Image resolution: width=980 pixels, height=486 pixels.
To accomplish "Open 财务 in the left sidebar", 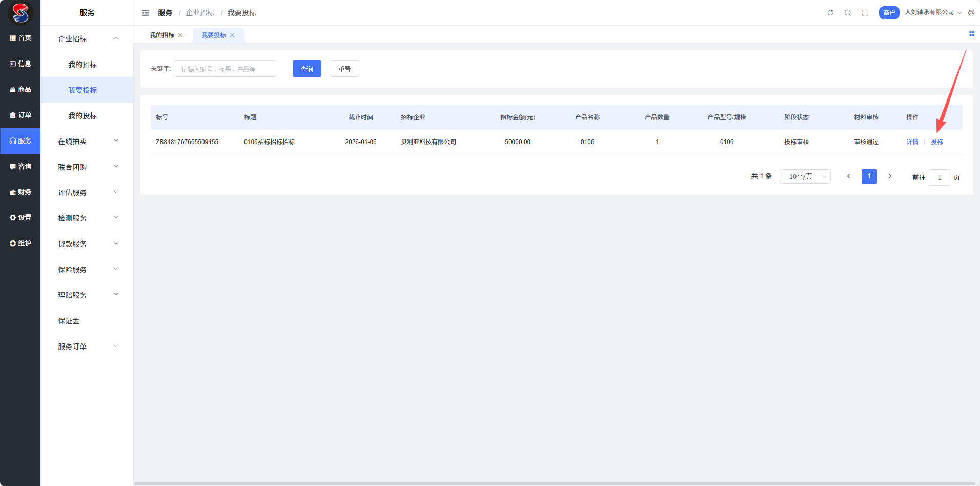I will [x=21, y=192].
